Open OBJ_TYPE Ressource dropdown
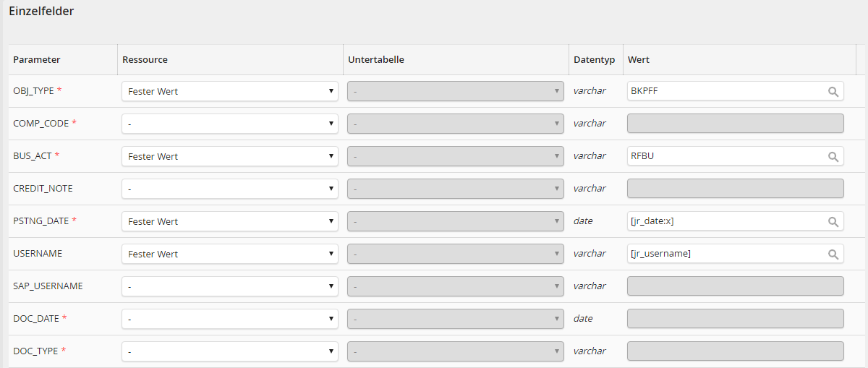This screenshot has width=868, height=368. click(x=230, y=91)
